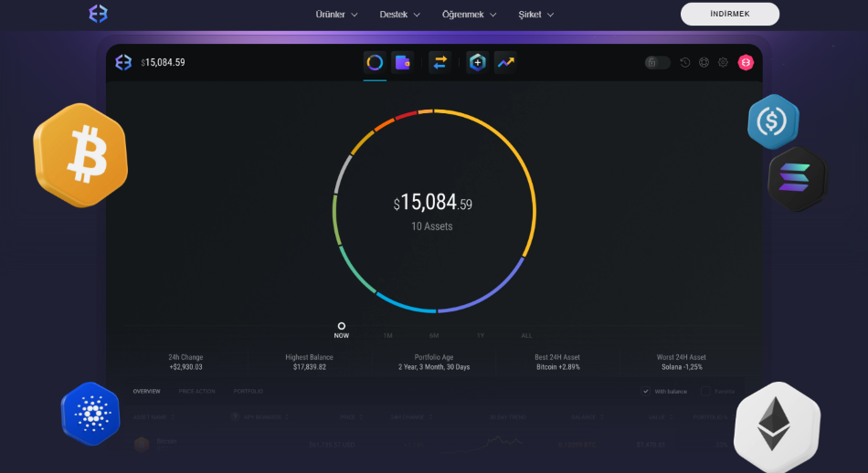The image size is (868, 473).
Task: Open the settings gear icon
Action: (x=723, y=62)
